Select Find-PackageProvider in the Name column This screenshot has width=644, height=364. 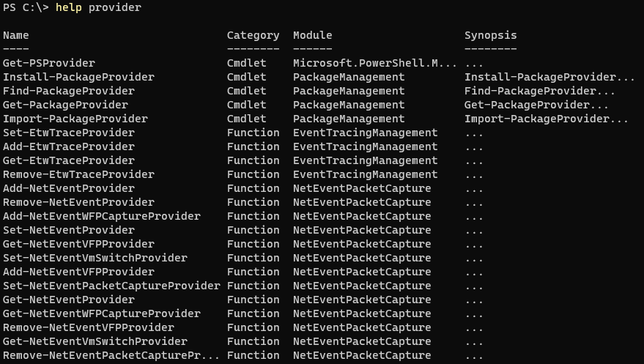tap(69, 91)
